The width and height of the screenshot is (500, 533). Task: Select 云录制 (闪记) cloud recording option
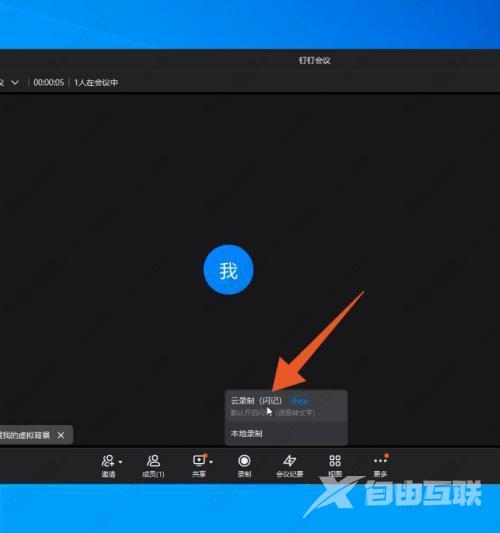coord(286,406)
